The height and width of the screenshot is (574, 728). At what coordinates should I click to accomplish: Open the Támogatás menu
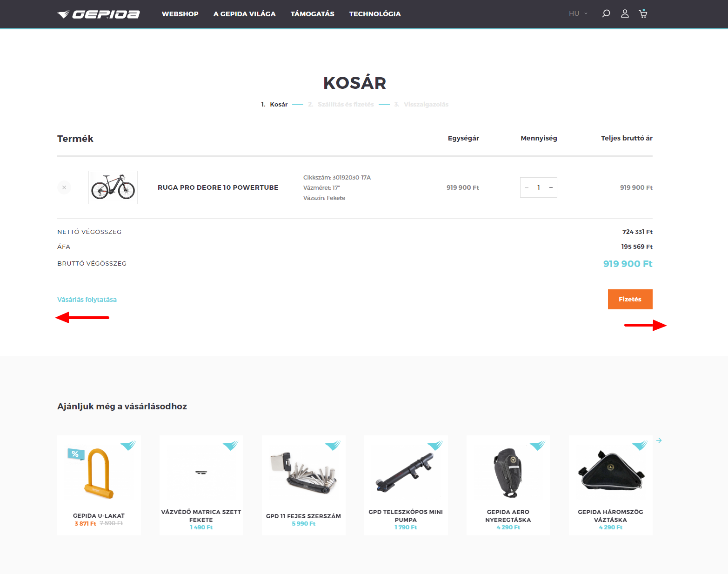(313, 14)
